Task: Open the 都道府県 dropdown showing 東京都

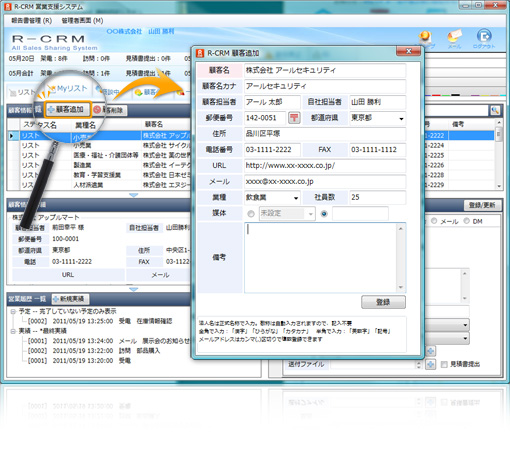Action: click(x=377, y=118)
